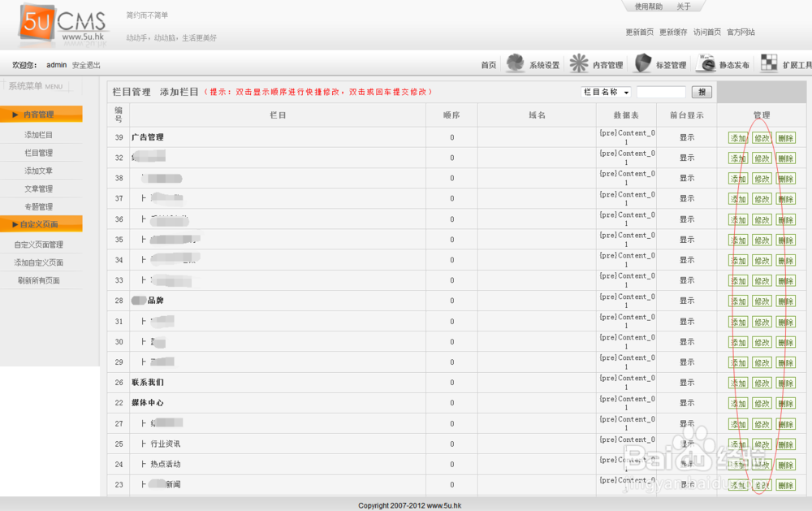812x511 pixels.
Task: Click 删除 button for 行业资讯 row
Action: (x=785, y=444)
